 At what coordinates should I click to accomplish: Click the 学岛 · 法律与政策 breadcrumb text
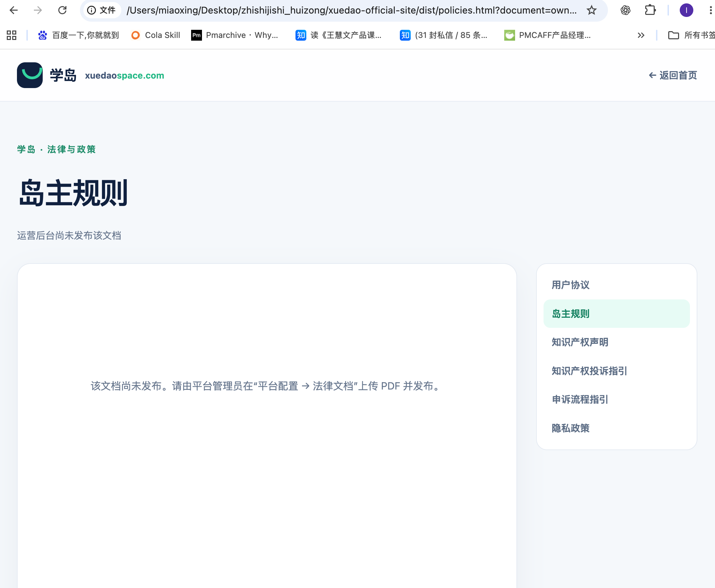click(x=56, y=149)
